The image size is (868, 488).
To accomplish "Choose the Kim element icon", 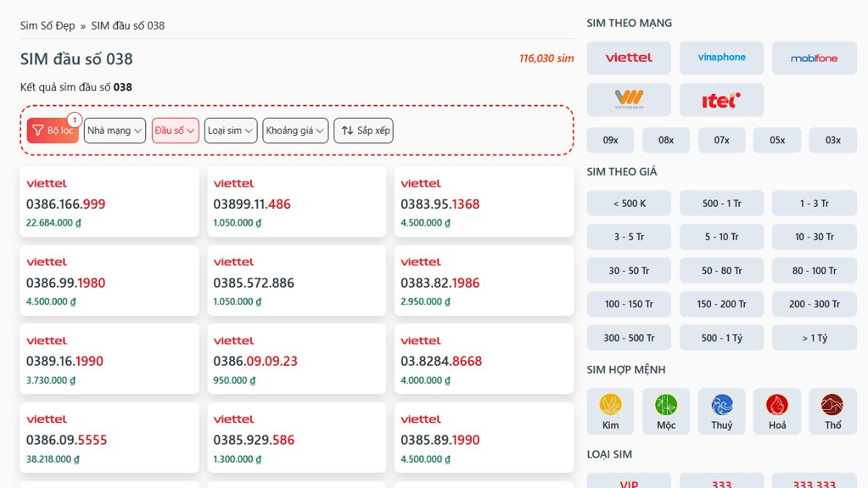I will pos(610,405).
